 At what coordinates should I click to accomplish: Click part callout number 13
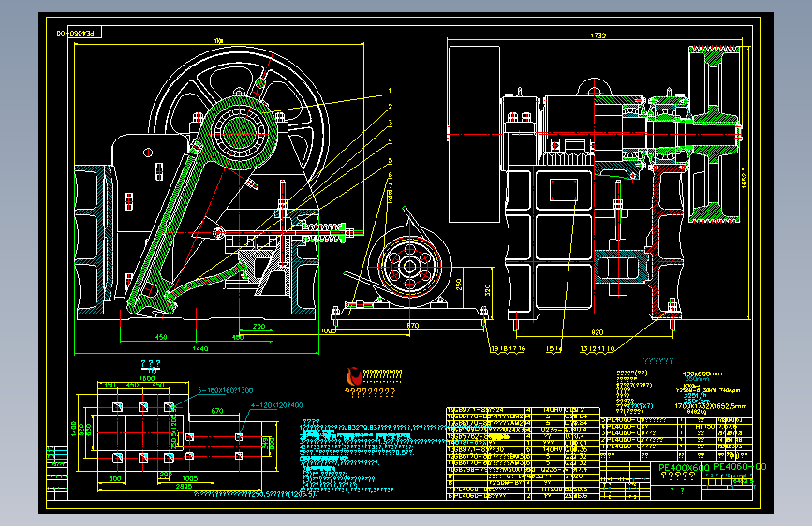pos(583,349)
